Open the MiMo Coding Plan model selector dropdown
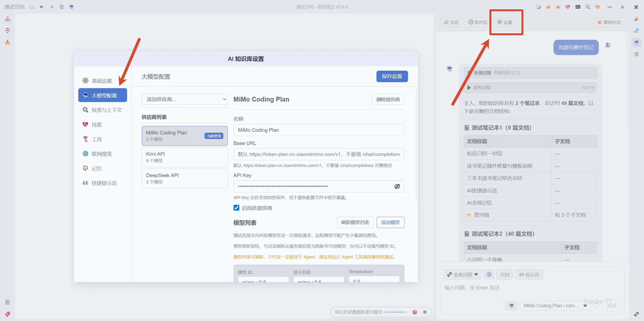 (x=555, y=305)
